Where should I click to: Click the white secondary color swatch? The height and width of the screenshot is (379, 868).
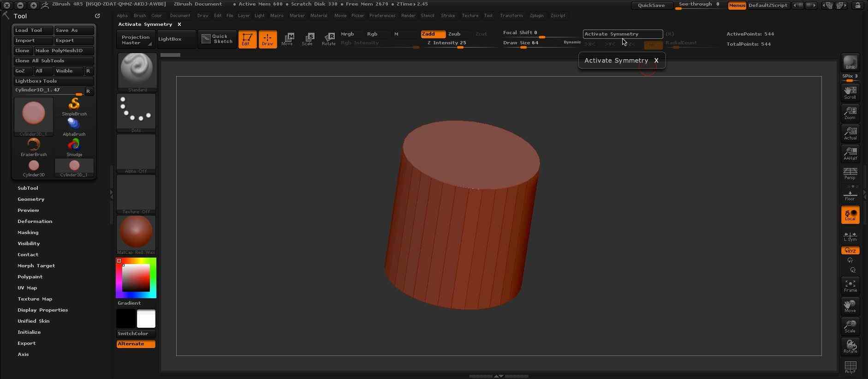[146, 319]
